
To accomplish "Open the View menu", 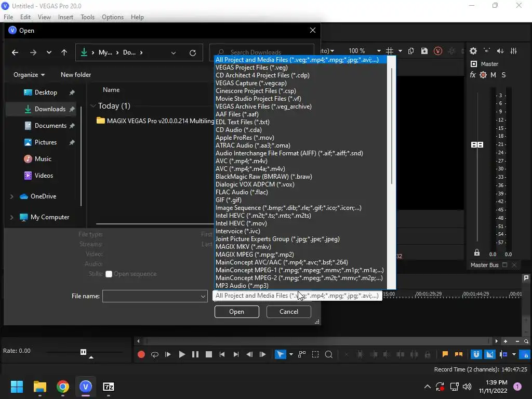I will tap(44, 17).
